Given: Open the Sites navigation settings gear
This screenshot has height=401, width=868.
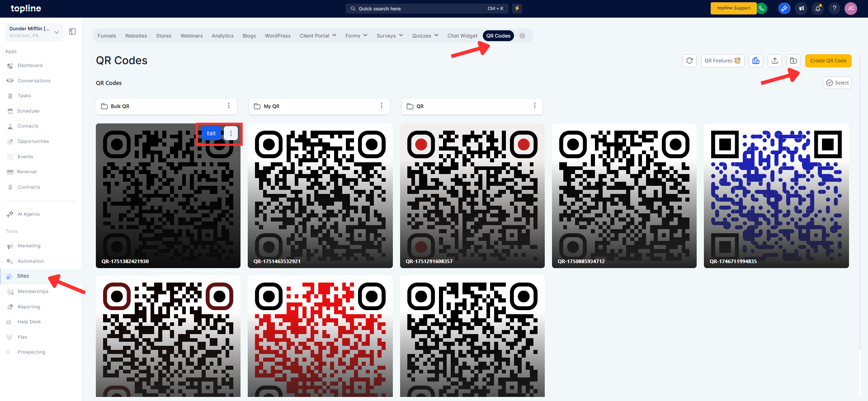Looking at the screenshot, I should tap(522, 36).
